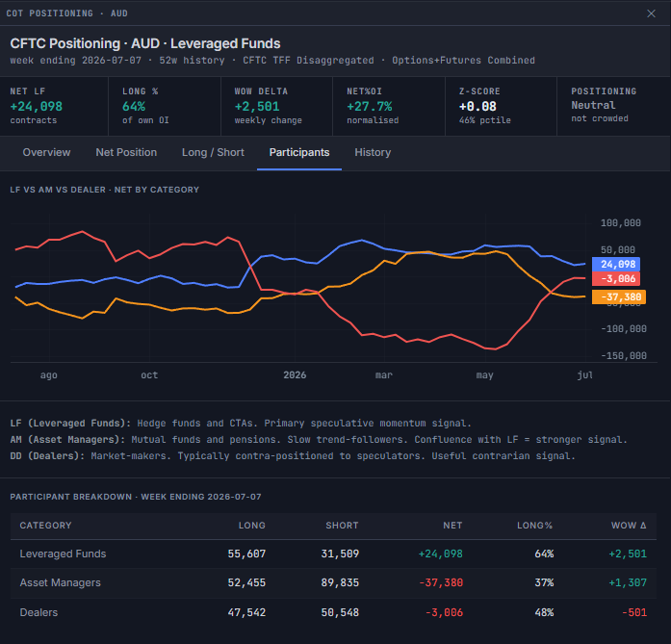This screenshot has width=671, height=644.
Task: Click the DD (Dealers) legend description
Action: (x=293, y=455)
